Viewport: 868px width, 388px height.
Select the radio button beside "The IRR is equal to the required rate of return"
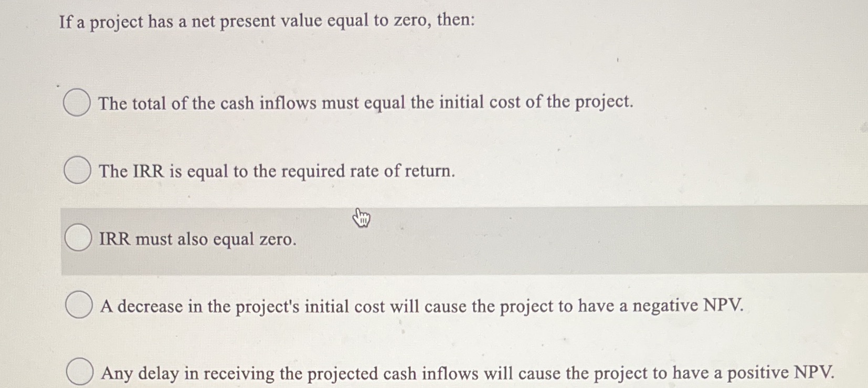point(78,170)
